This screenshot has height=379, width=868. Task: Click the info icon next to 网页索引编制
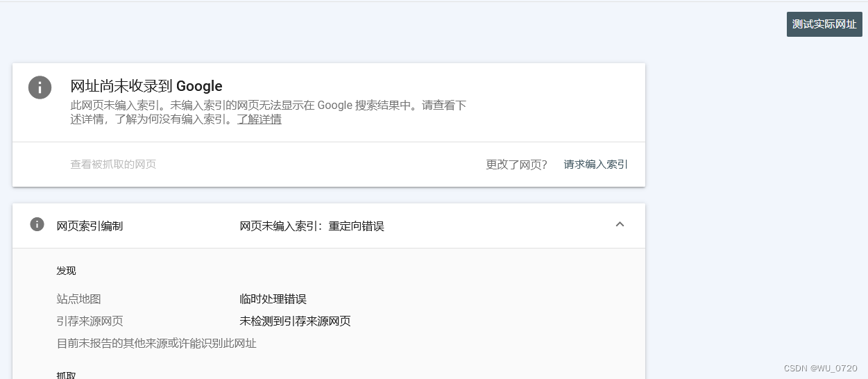pos(37,224)
